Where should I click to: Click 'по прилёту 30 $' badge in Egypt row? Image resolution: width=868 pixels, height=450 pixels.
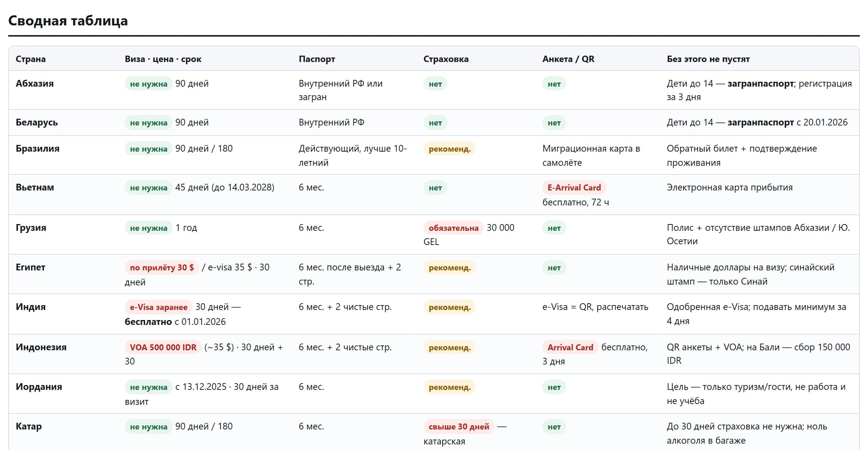coord(162,267)
